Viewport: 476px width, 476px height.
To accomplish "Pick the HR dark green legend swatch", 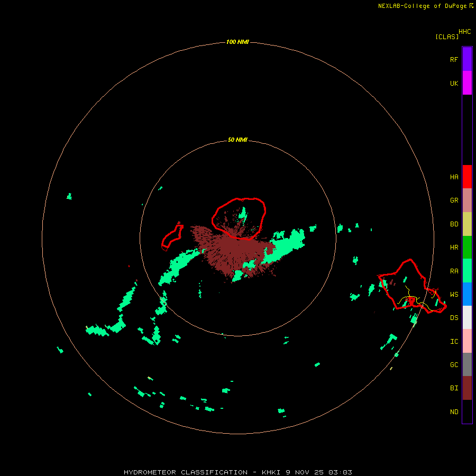I will point(467,248).
